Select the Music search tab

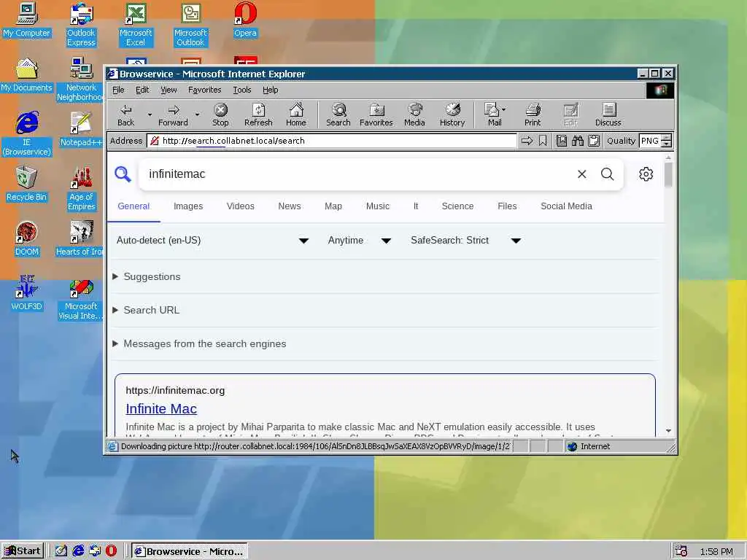[377, 206]
